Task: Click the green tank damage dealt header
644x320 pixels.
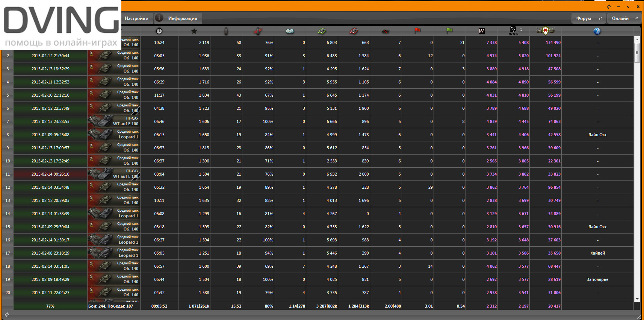Action: coord(322,31)
